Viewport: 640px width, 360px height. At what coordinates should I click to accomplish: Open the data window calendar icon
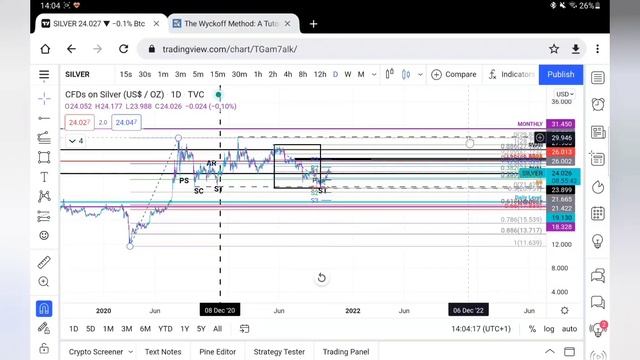point(598,159)
